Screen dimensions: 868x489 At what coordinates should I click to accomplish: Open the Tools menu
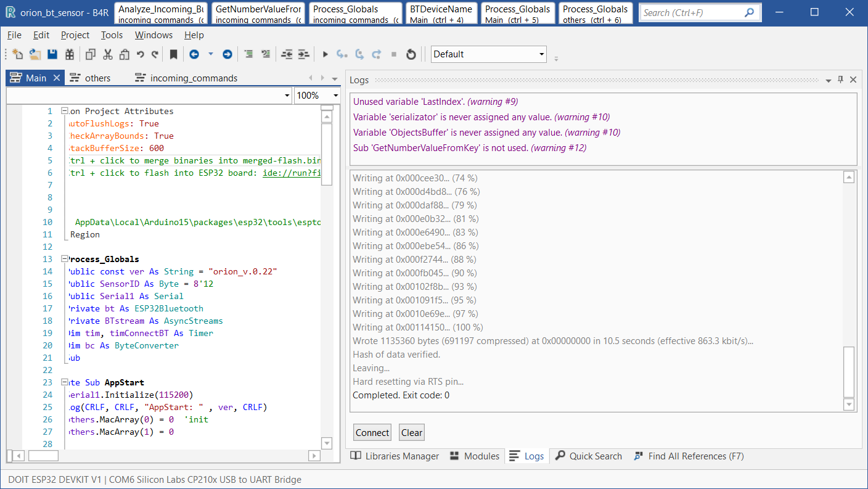click(x=112, y=35)
